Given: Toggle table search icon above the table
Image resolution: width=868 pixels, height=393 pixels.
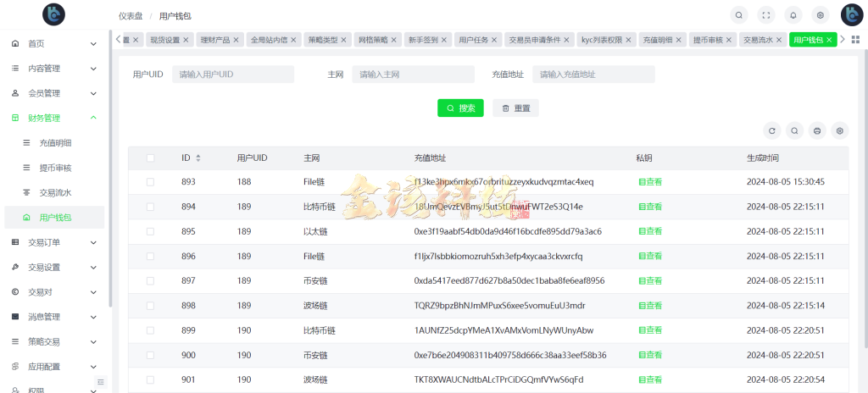Looking at the screenshot, I should (794, 130).
